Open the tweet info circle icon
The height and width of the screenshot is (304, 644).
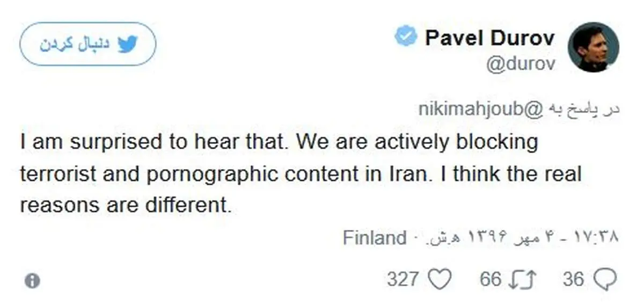click(32, 280)
